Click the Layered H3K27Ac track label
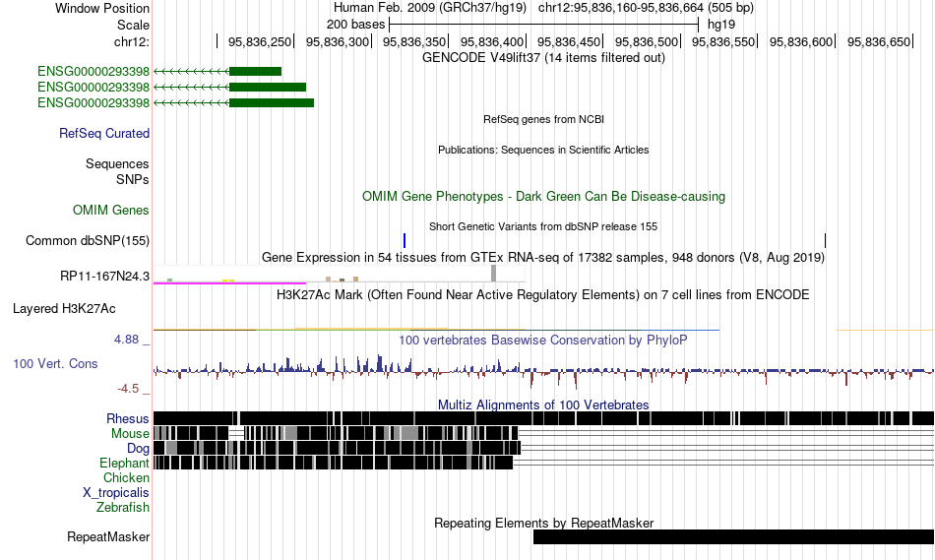This screenshot has height=560, width=935. [64, 308]
